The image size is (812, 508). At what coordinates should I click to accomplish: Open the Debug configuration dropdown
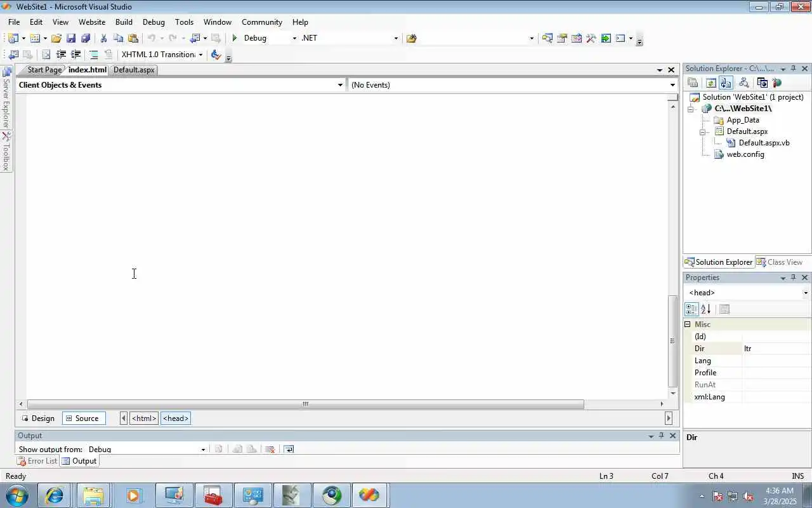point(294,38)
